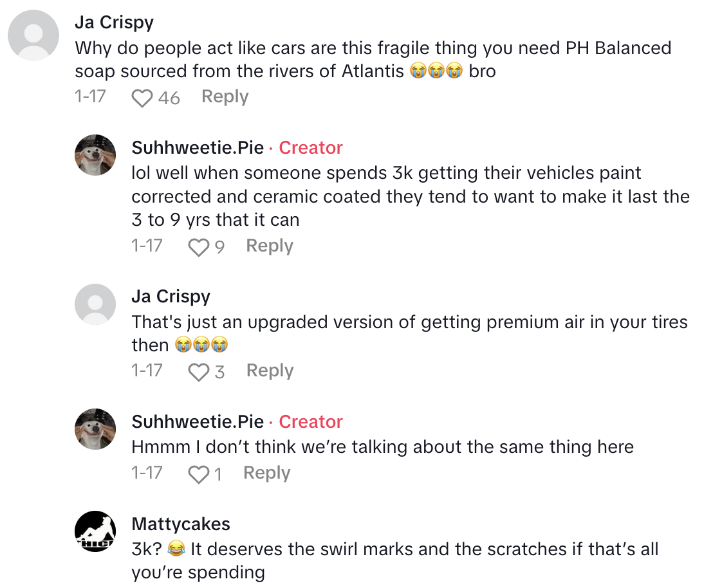Open Suhhweetie.Pie username on first reply
704x588 pixels.
point(198,148)
